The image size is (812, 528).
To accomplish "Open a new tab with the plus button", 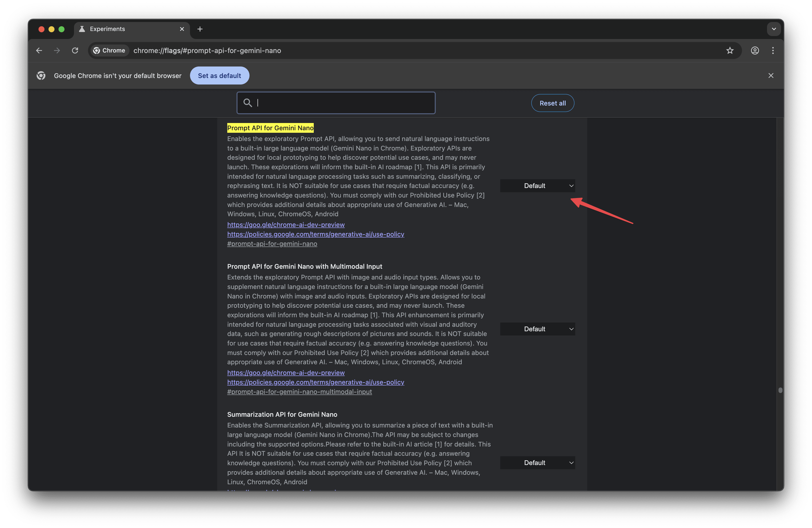I will tap(200, 29).
